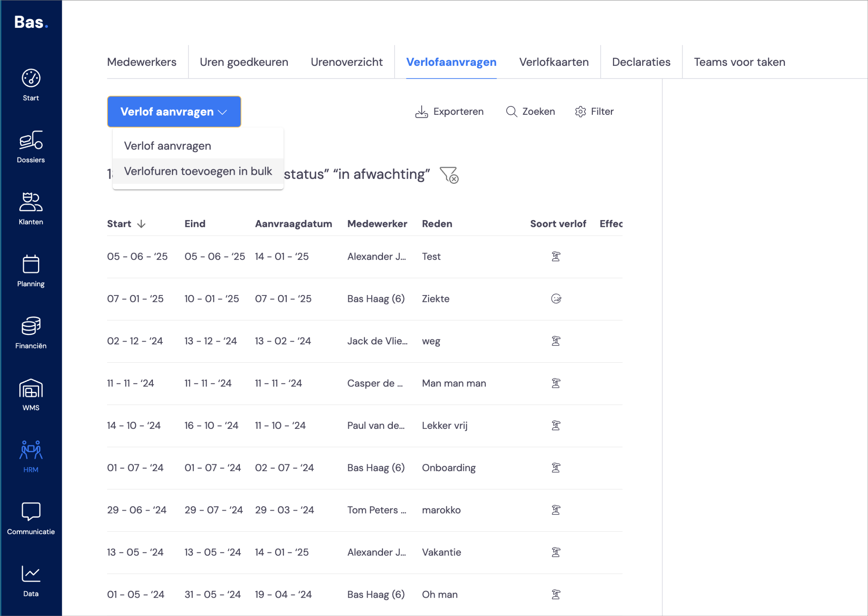Open Teams voor taken tab
Image resolution: width=868 pixels, height=616 pixels.
point(739,62)
